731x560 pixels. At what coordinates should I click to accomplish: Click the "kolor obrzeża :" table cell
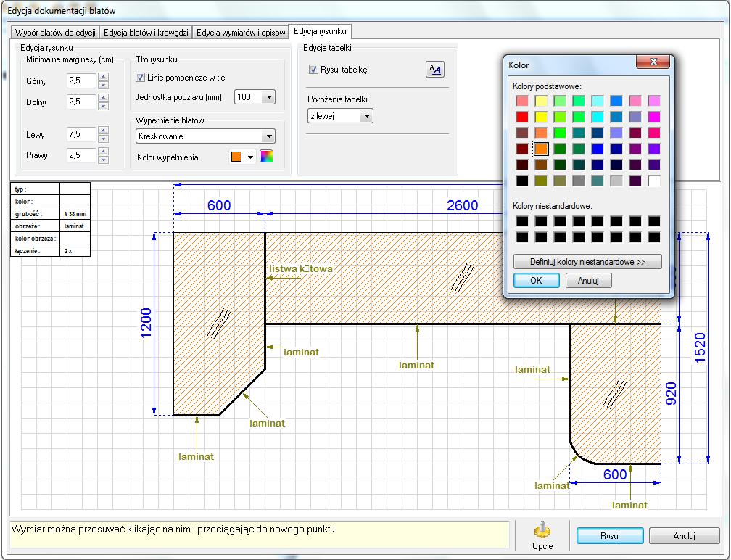click(x=36, y=239)
